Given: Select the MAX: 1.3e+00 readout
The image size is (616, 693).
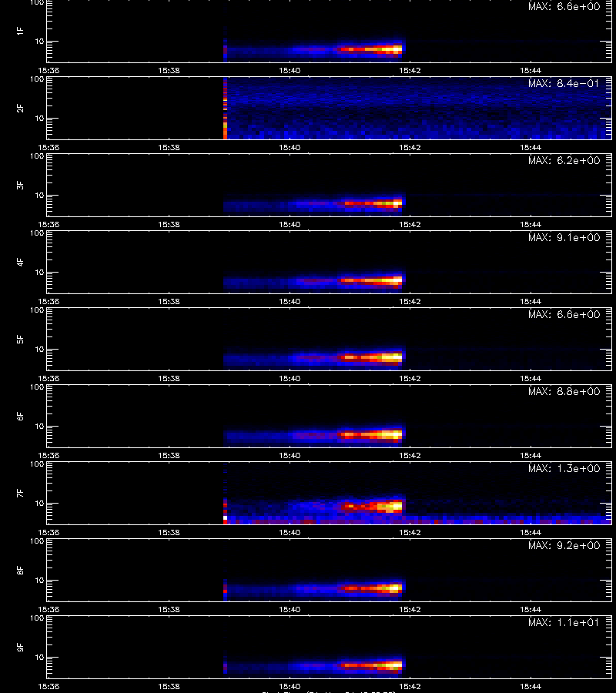Looking at the screenshot, I should 564,468.
